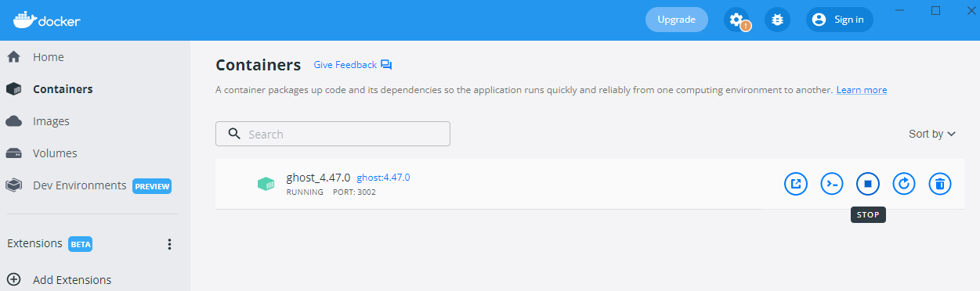Viewport: 980px width, 291px height.
Task: Click the Home sidebar icon
Action: (x=13, y=57)
